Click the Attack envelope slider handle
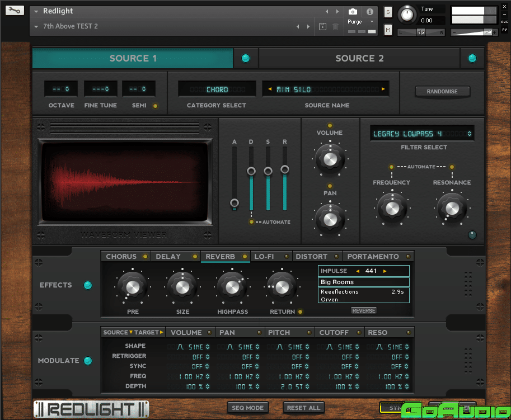Screen dimensions: 511x420 pos(235,203)
